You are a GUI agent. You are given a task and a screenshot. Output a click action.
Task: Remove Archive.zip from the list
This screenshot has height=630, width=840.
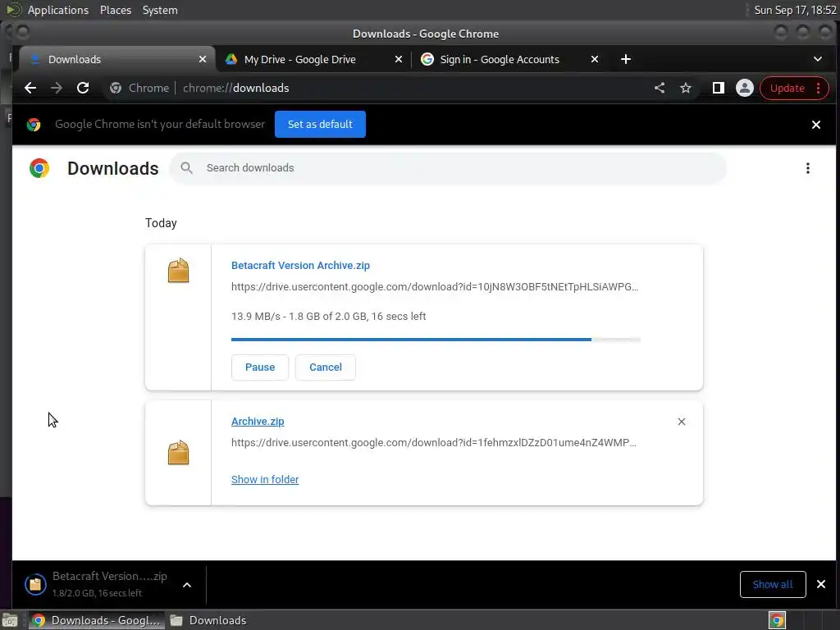point(682,422)
